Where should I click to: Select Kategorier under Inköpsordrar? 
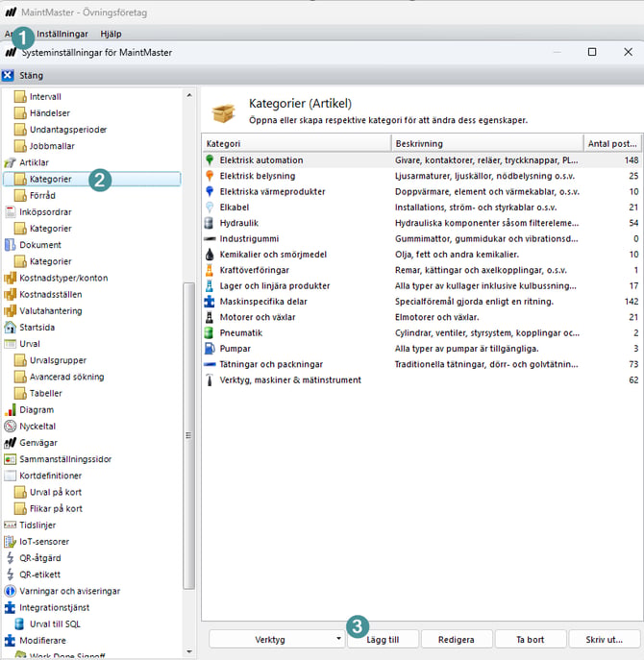pos(51,228)
